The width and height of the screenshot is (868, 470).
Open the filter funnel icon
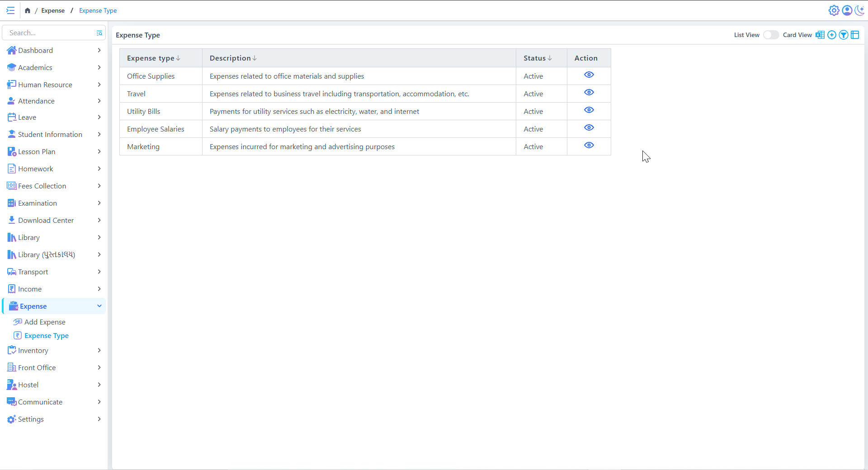[x=843, y=35]
